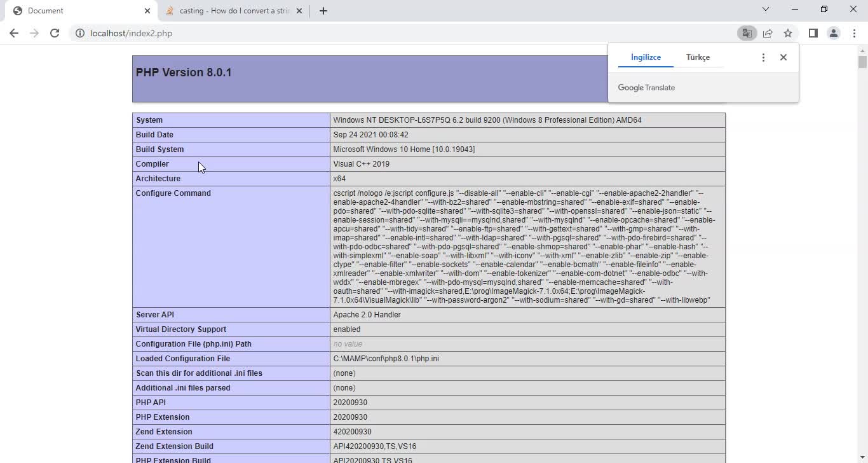Bookmark this tab with the star
The height and width of the screenshot is (463, 868).
click(x=788, y=33)
